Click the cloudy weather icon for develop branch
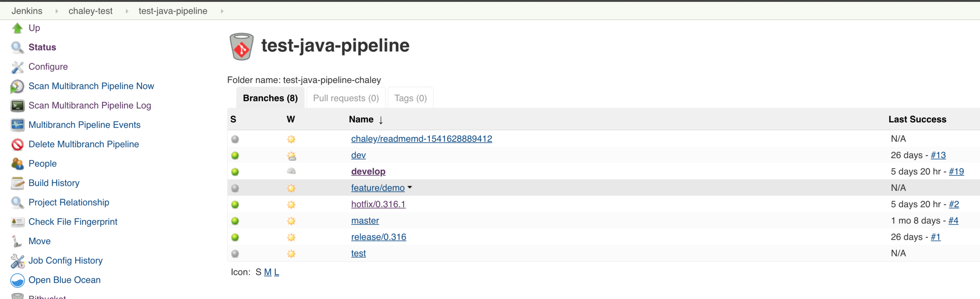This screenshot has height=299, width=980. tap(291, 171)
